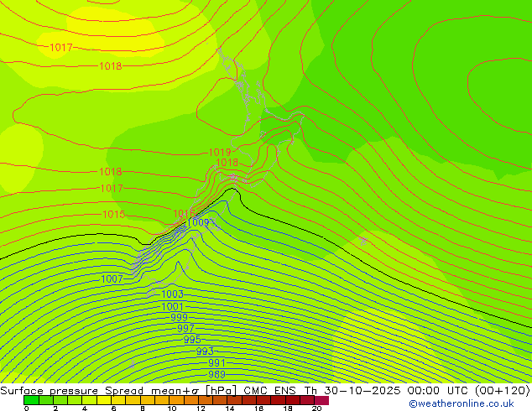Click the legend tick label 0

pos(27,408)
